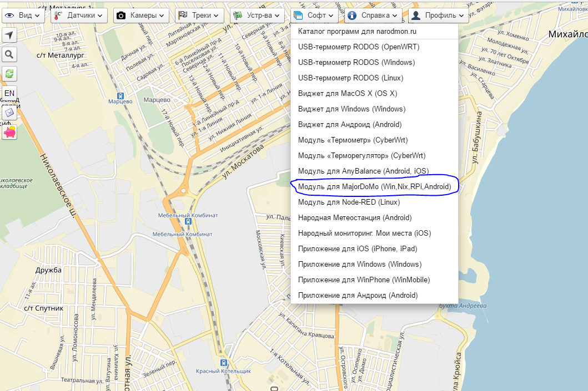Click the user icon on Профиль
Viewport: 588px width, 391px height.
[x=416, y=16]
